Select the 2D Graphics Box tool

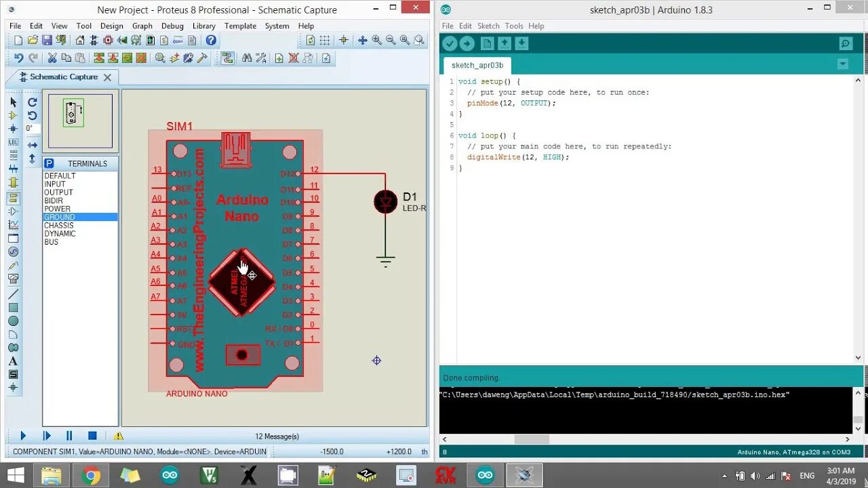[13, 308]
